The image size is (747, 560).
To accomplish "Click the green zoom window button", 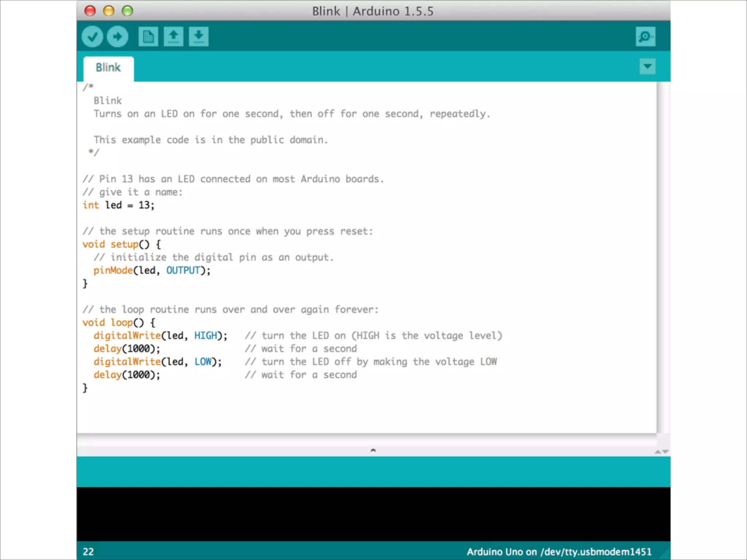I will click(127, 11).
